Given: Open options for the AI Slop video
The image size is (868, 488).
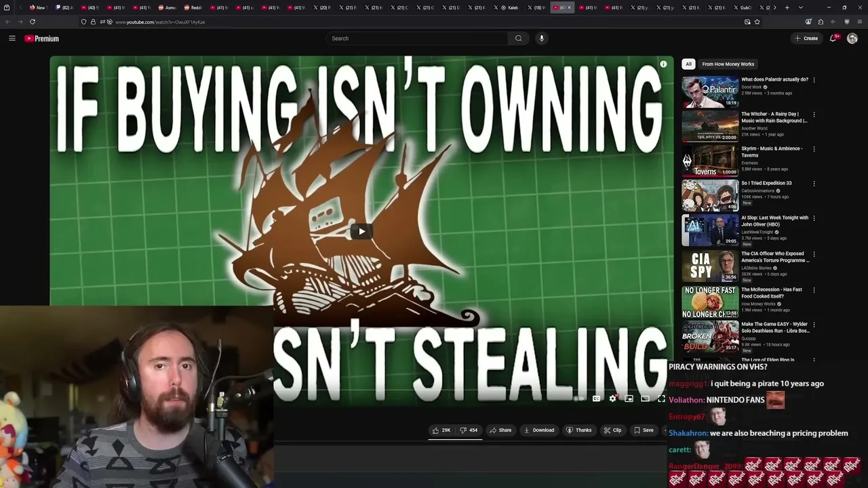Looking at the screenshot, I should tap(814, 218).
